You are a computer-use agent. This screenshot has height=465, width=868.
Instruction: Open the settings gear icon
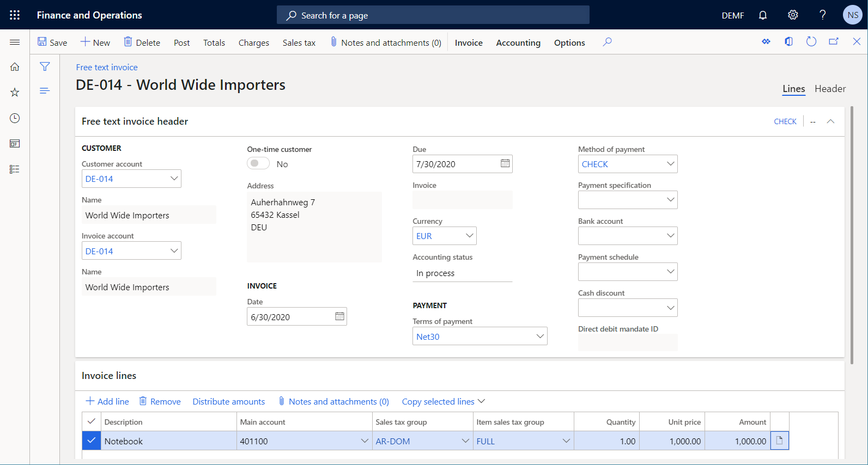(x=793, y=15)
